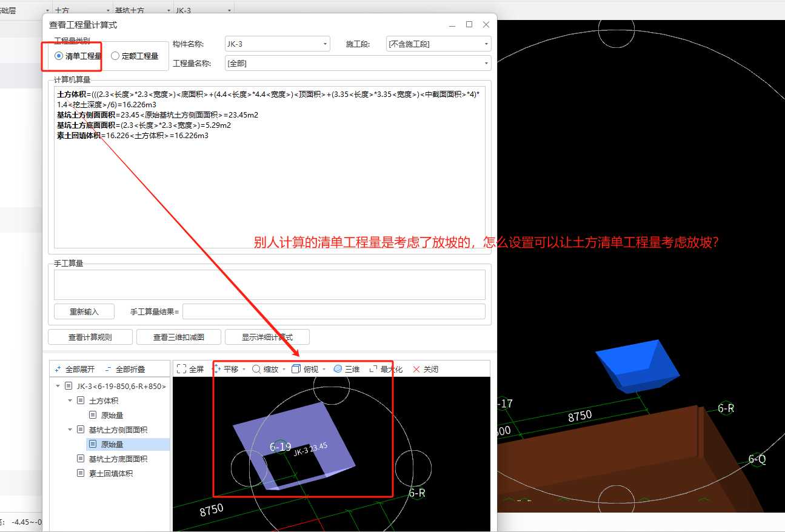The height and width of the screenshot is (532, 785).
Task: Click the 基坑土方侧面面积=23.45 formula line
Action: click(158, 115)
